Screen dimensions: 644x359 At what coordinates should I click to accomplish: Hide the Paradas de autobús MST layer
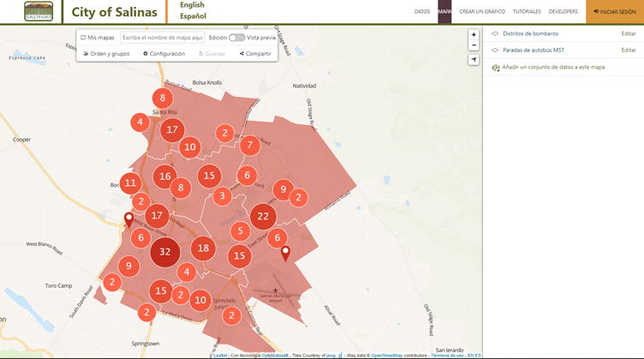(x=495, y=50)
